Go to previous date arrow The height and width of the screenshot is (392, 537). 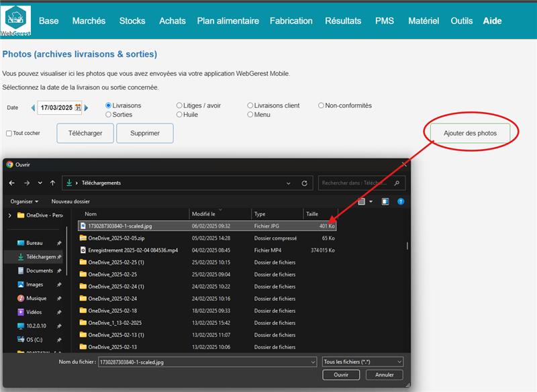coord(33,108)
